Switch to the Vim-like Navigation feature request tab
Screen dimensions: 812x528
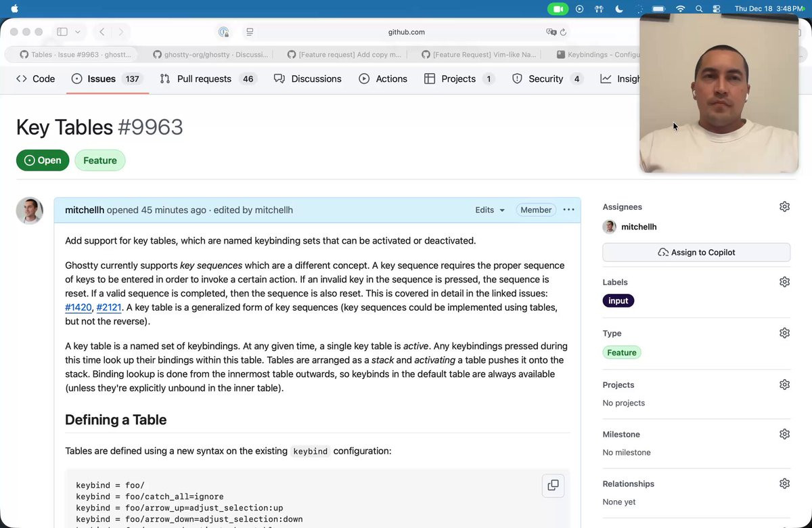tap(478, 54)
